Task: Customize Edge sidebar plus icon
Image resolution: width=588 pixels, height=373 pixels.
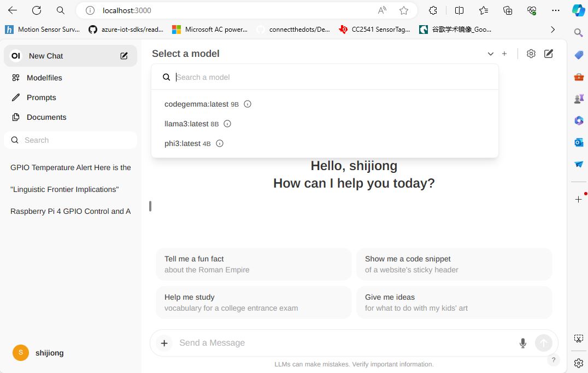Action: click(x=578, y=199)
